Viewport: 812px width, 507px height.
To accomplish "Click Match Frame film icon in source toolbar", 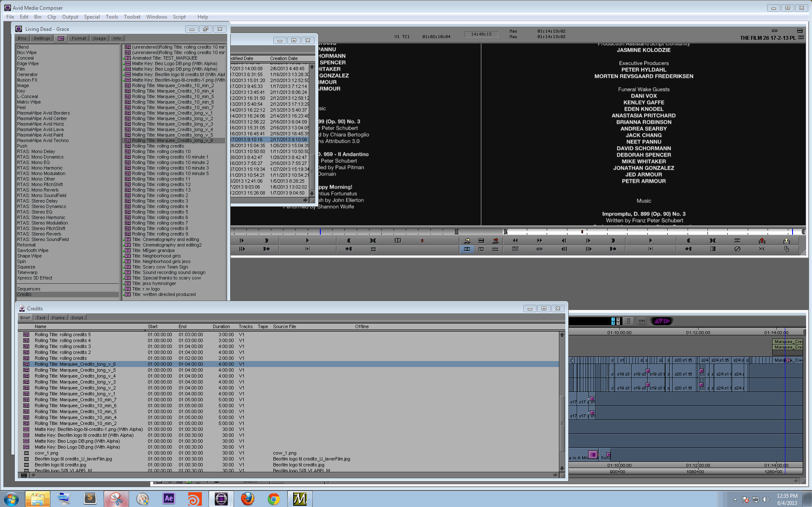I will [373, 249].
